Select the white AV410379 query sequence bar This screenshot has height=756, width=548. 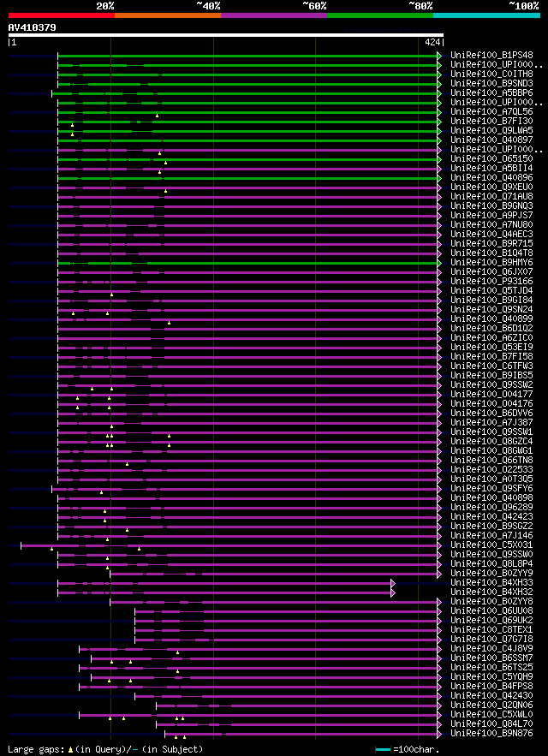point(226,35)
